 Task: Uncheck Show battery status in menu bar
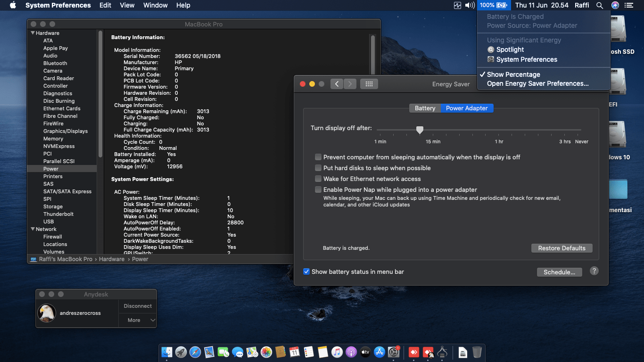coord(306,271)
